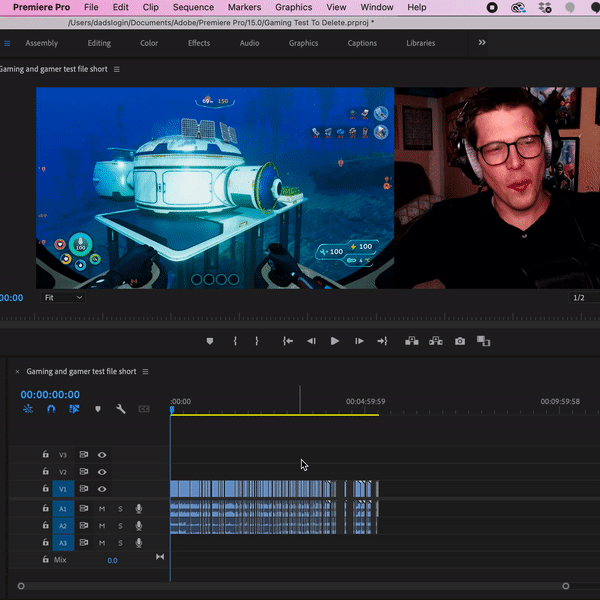Click the Lift button icon
The image size is (600, 600).
411,341
